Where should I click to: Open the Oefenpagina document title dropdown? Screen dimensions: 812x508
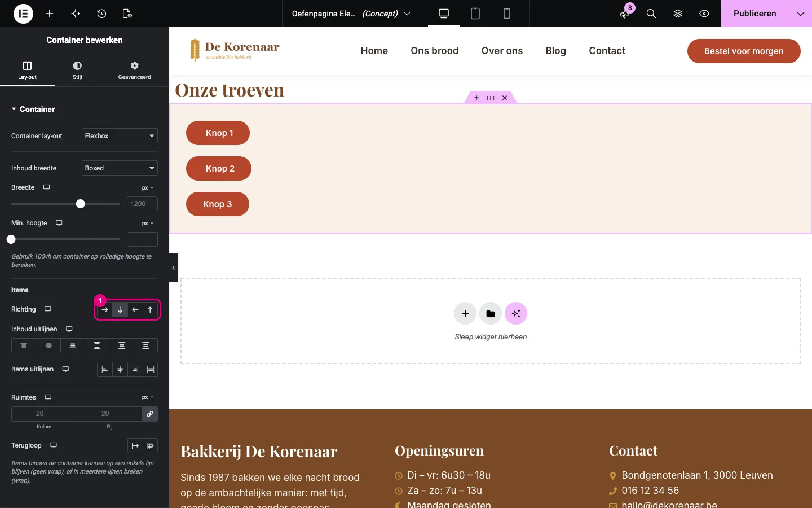tap(351, 14)
